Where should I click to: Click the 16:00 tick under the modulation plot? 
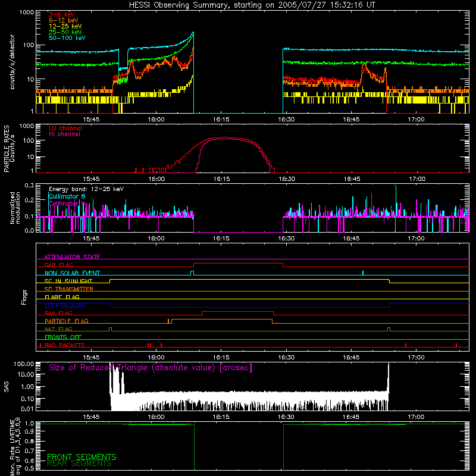(156, 239)
